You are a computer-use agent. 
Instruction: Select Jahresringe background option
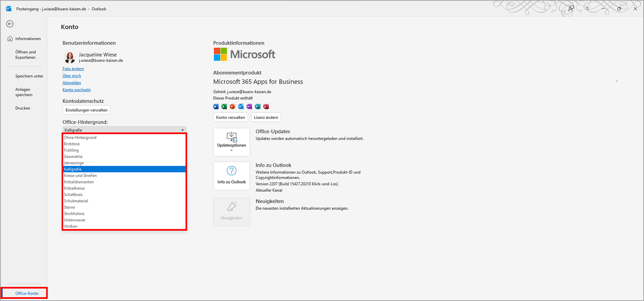tap(125, 163)
